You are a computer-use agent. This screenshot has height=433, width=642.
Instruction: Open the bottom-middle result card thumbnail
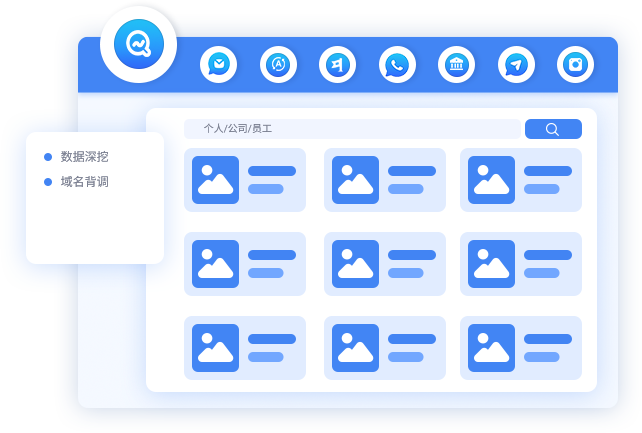[355, 348]
